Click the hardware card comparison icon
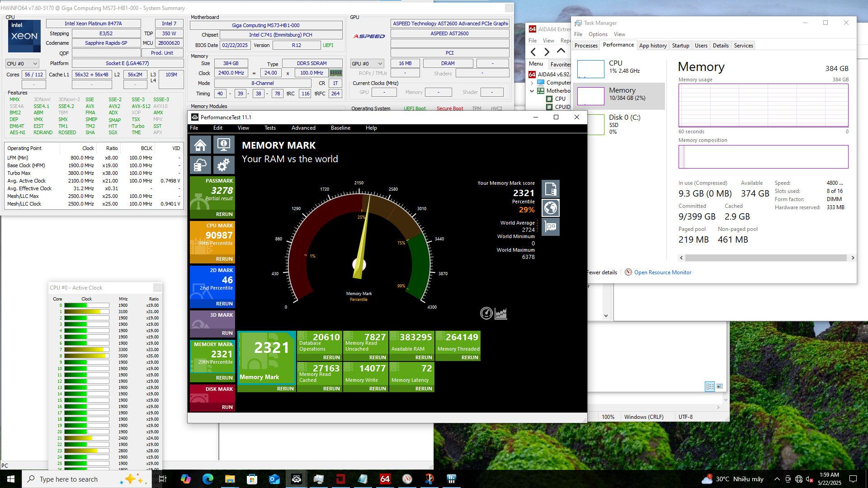 [550, 227]
